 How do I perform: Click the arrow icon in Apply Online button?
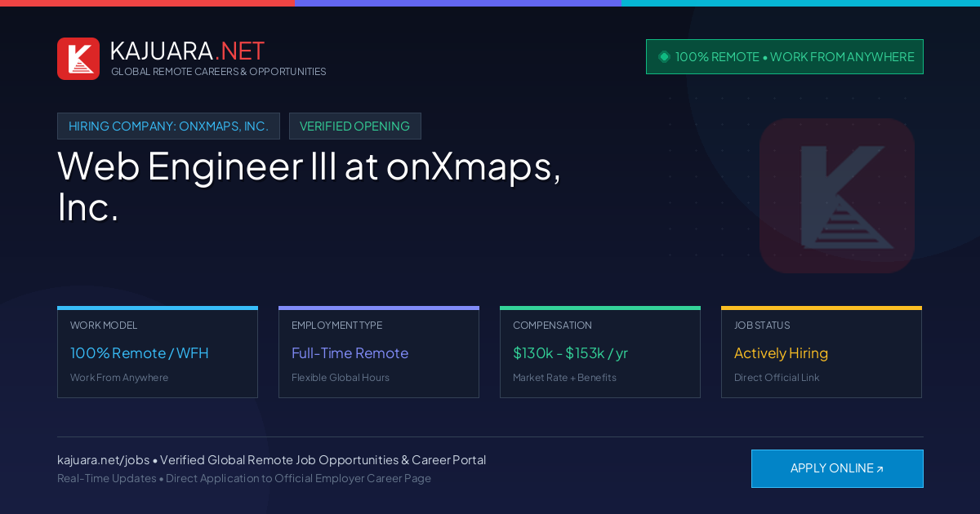pos(880,469)
